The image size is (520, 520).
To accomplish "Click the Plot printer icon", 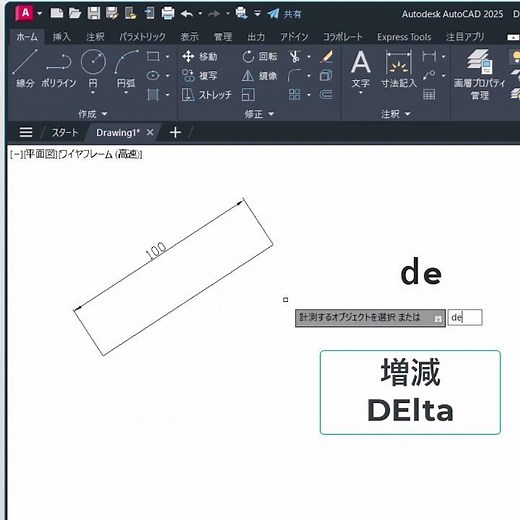I will (168, 13).
